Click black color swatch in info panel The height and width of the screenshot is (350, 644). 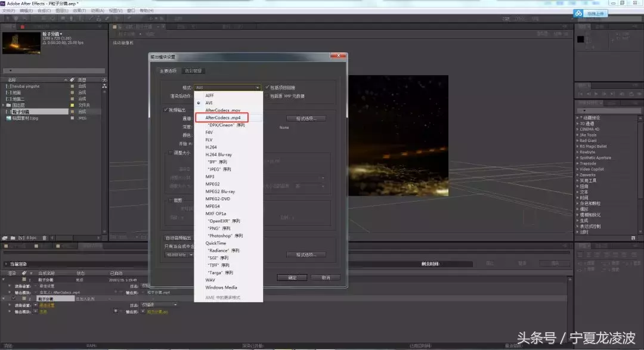coord(580,39)
